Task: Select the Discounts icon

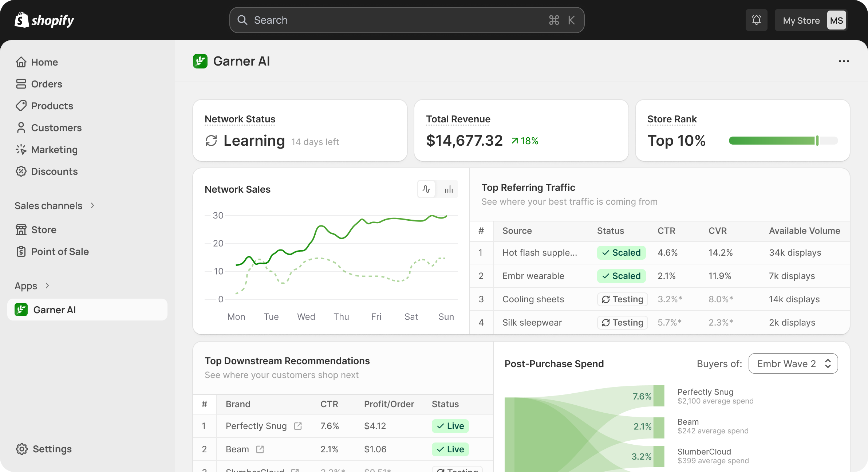Action: pyautogui.click(x=21, y=171)
